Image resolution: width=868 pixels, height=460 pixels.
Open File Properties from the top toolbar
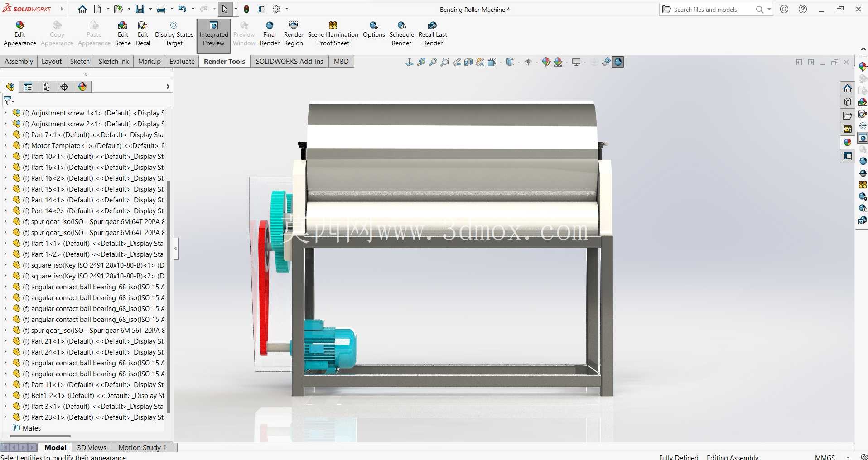pos(261,9)
